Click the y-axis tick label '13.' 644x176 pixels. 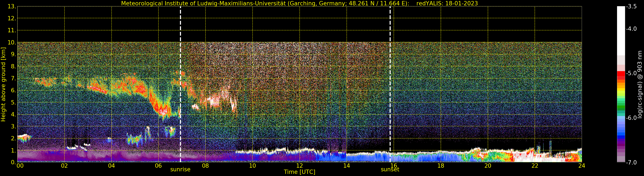click(12, 6)
